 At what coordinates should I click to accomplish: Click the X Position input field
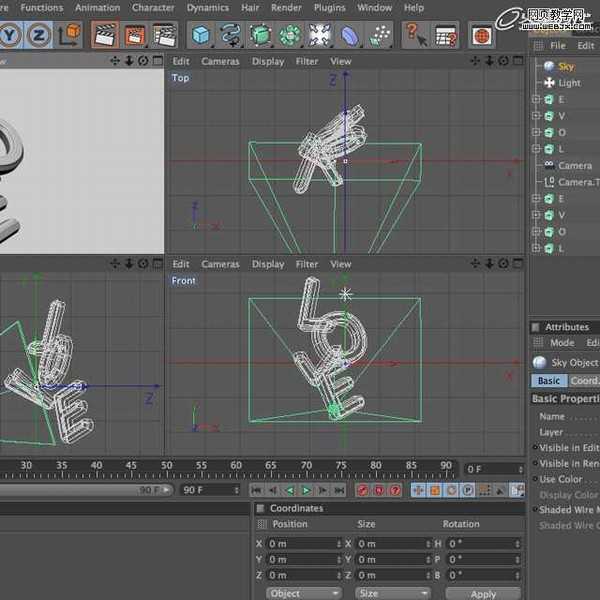pyautogui.click(x=303, y=543)
